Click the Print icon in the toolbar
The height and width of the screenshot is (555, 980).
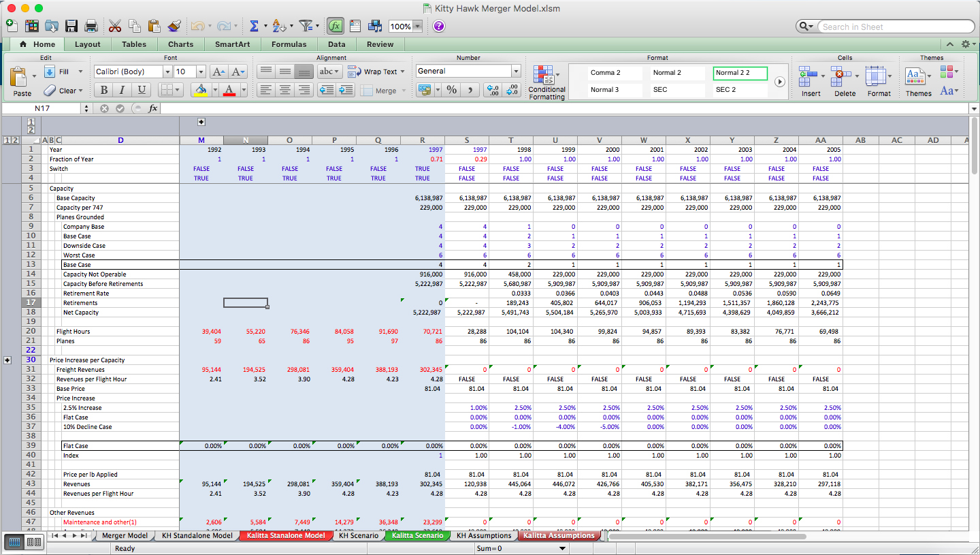coord(91,26)
